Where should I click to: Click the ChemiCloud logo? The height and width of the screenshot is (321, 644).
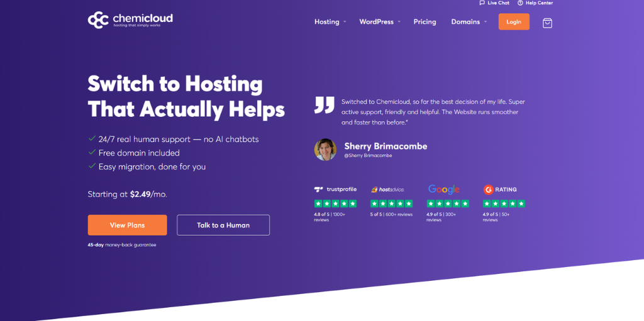[130, 20]
